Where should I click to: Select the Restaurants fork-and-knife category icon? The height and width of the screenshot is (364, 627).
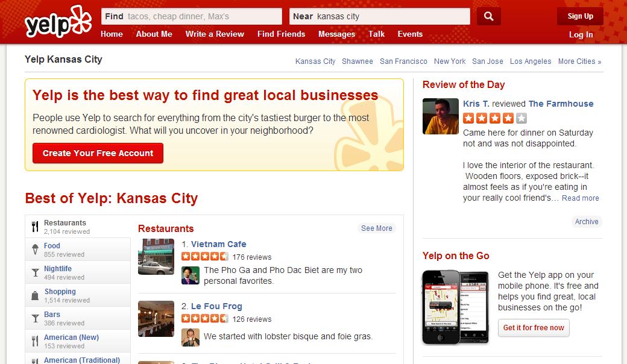coord(35,227)
